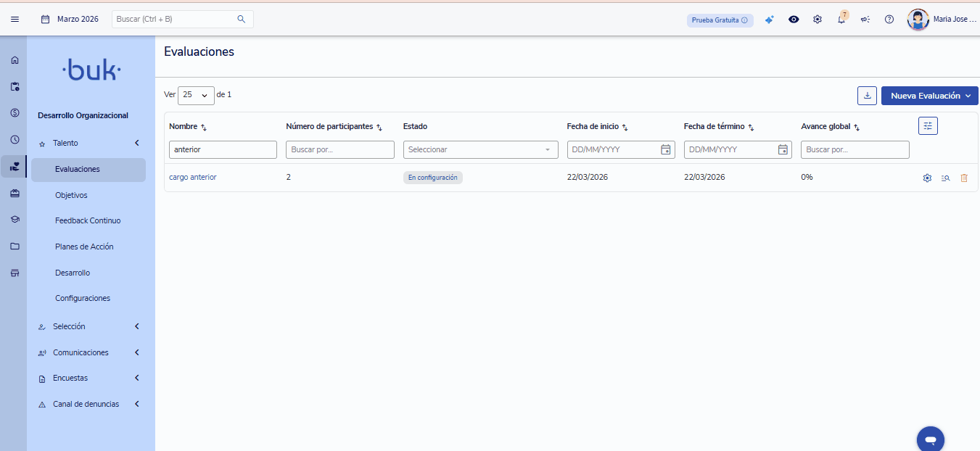Image resolution: width=980 pixels, height=451 pixels.
Task: Sort table by Nombre column
Action: [204, 128]
